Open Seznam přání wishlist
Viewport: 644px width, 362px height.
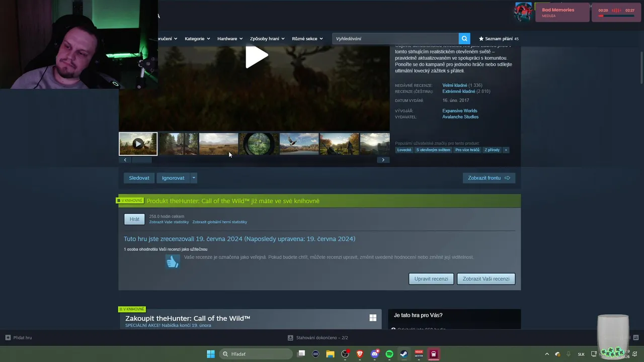click(499, 38)
